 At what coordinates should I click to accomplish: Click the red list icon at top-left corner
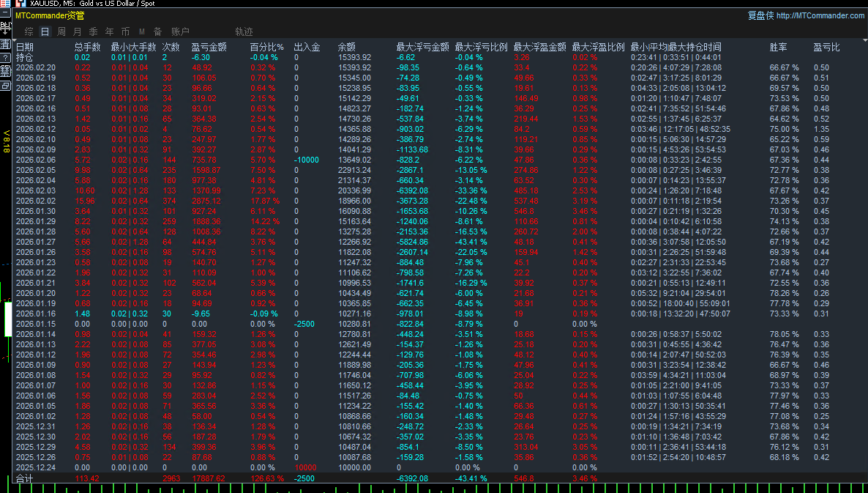(5, 4)
